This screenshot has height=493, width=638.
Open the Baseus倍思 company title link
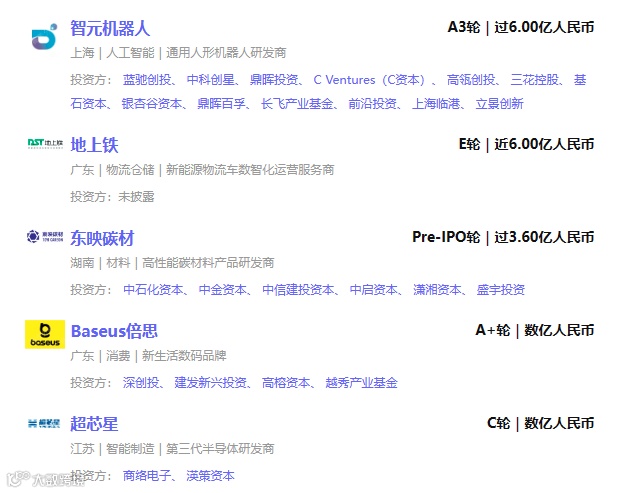pos(114,331)
